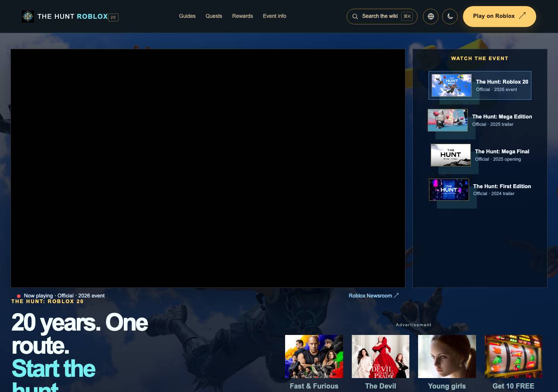The width and height of the screenshot is (558, 392).
Task: Click the 'The Hunt: Mega Edition' title text
Action: click(x=502, y=117)
